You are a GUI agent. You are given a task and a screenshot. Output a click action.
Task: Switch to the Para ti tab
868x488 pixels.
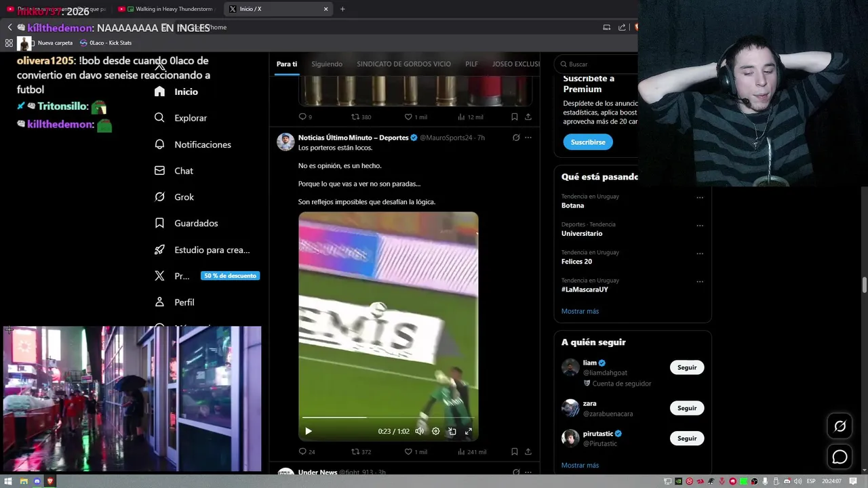point(287,64)
